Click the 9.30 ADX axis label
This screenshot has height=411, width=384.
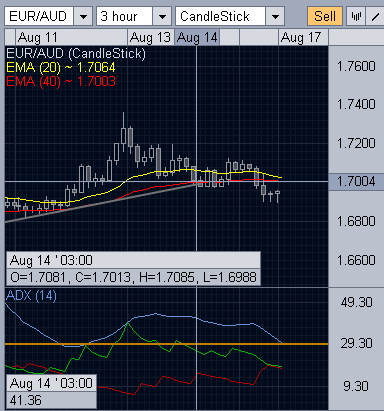pos(356,386)
